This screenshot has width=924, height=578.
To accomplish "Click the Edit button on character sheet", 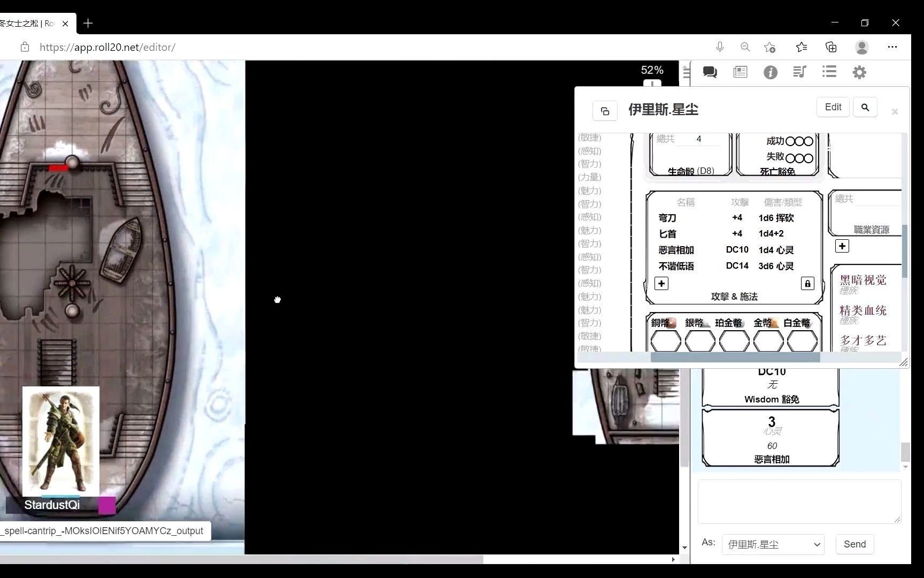I will click(x=833, y=107).
